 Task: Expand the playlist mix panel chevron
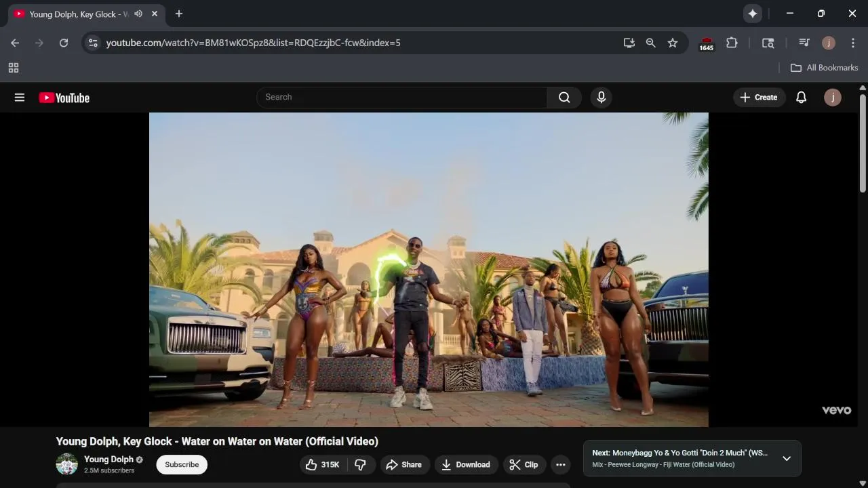click(787, 459)
